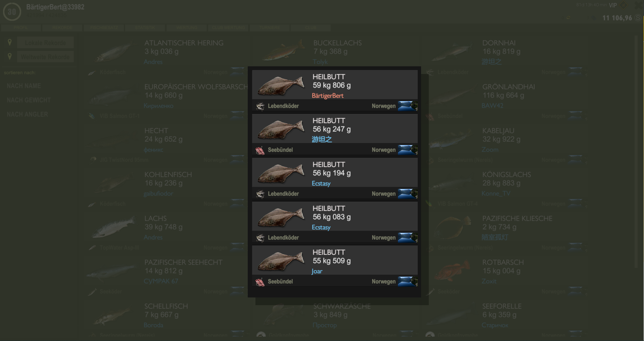Screen dimensions: 644x341
Task: Sort the records by NACH ANGLER
Action: (x=27, y=115)
